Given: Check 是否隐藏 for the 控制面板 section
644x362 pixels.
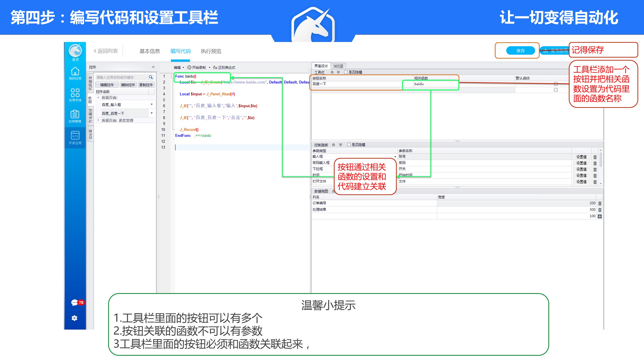Looking at the screenshot, I should [x=349, y=145].
